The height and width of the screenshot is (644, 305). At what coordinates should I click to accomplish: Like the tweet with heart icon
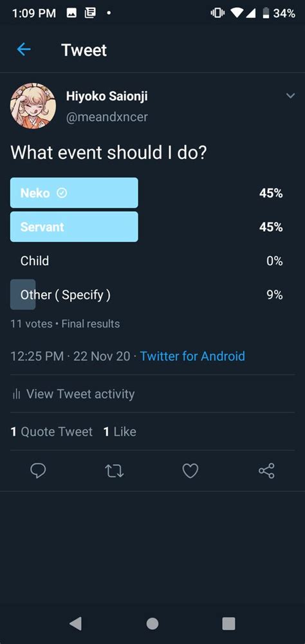point(190,471)
